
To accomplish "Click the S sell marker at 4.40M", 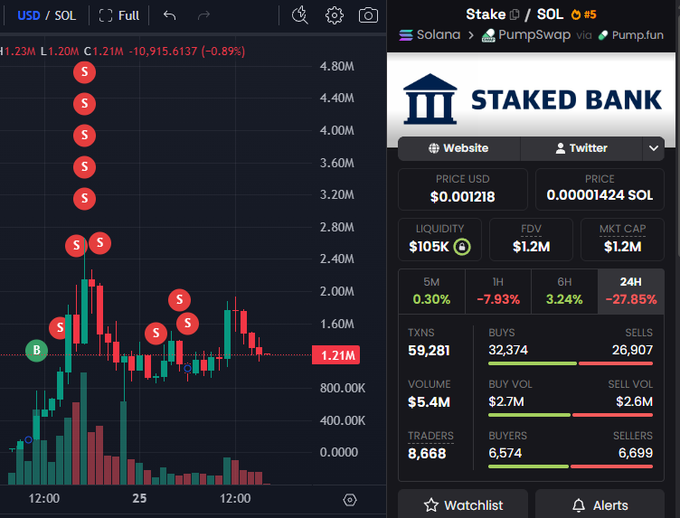I will click(x=85, y=104).
